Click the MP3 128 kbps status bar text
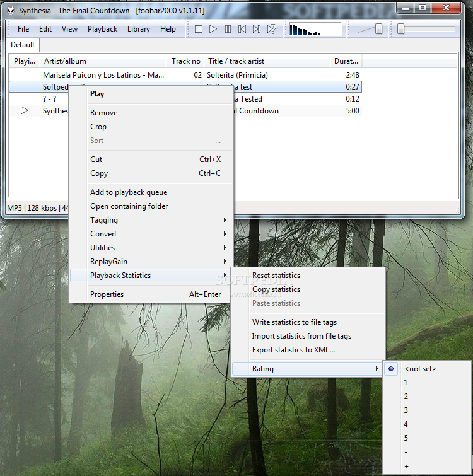Screen dimensions: 473x476 tap(38, 208)
